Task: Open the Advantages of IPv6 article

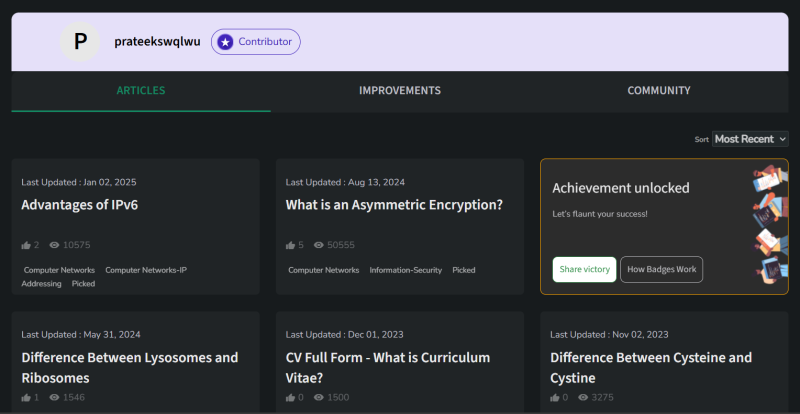Action: [x=80, y=205]
